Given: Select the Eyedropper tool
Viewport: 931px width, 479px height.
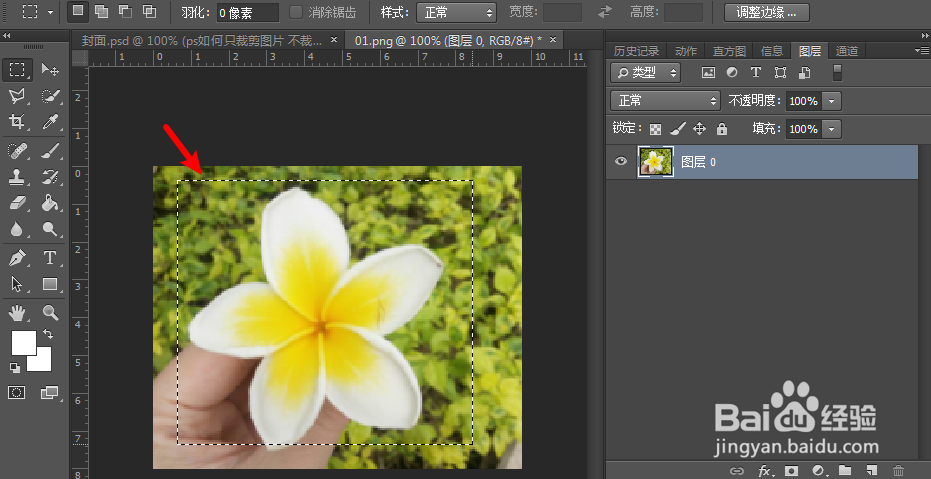Looking at the screenshot, I should pos(50,122).
